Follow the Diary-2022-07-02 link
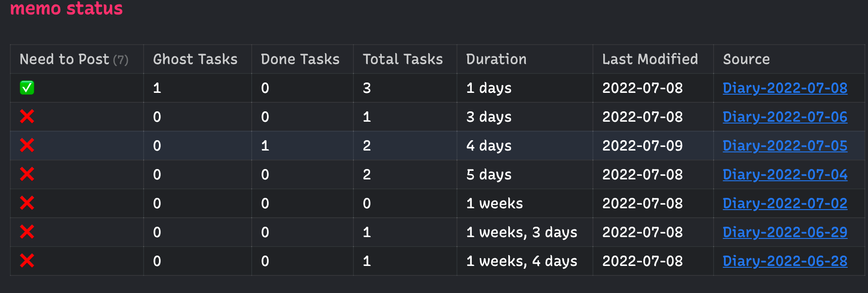Viewport: 868px width, 293px height. pyautogui.click(x=785, y=203)
